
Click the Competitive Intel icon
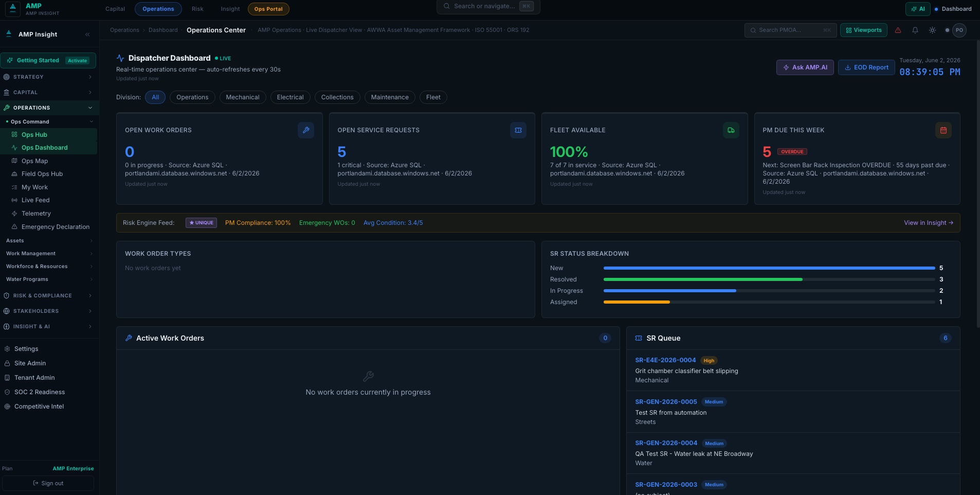pyautogui.click(x=7, y=406)
